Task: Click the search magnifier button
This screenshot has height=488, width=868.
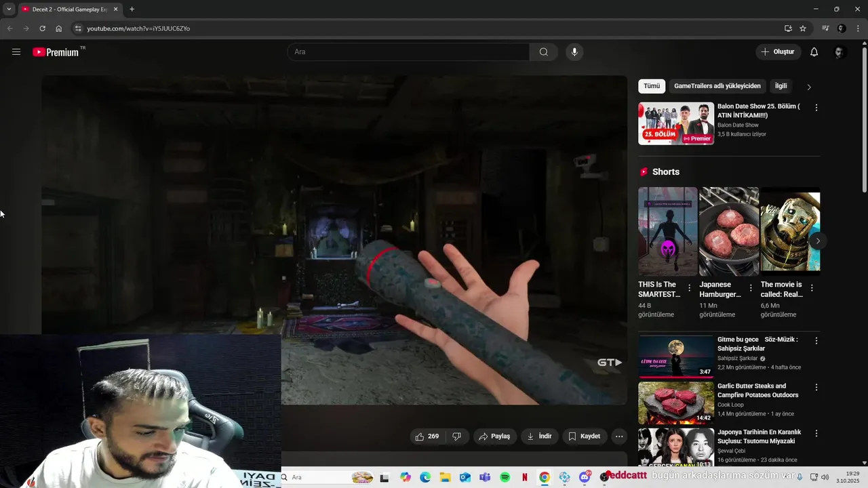Action: coord(544,52)
